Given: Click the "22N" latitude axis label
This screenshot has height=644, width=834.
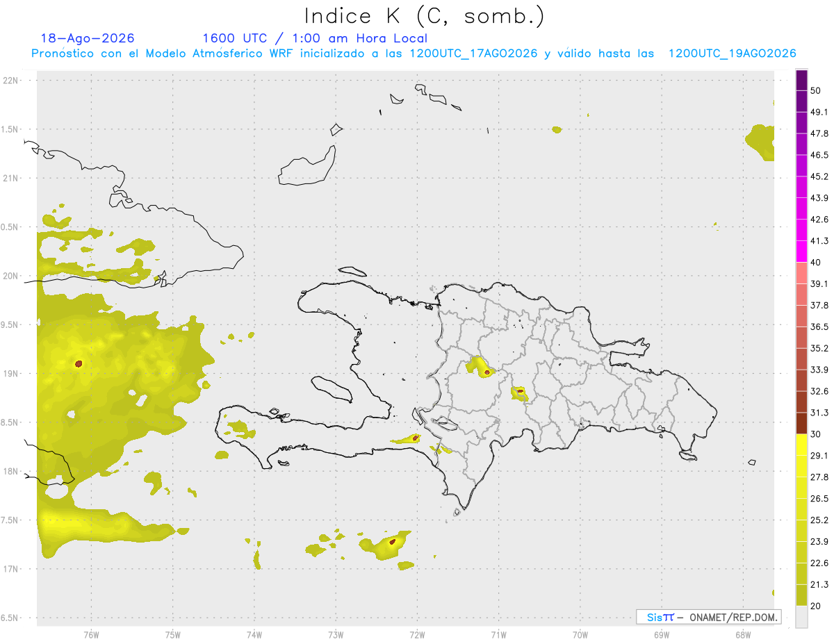Looking at the screenshot, I should point(10,80).
